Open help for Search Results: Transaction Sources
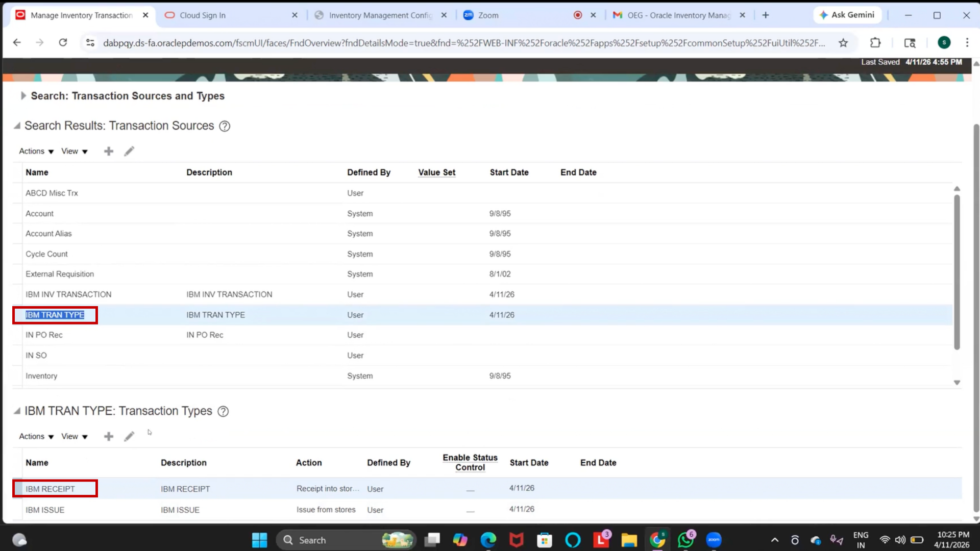Screen dimensions: 980x551 [225, 126]
